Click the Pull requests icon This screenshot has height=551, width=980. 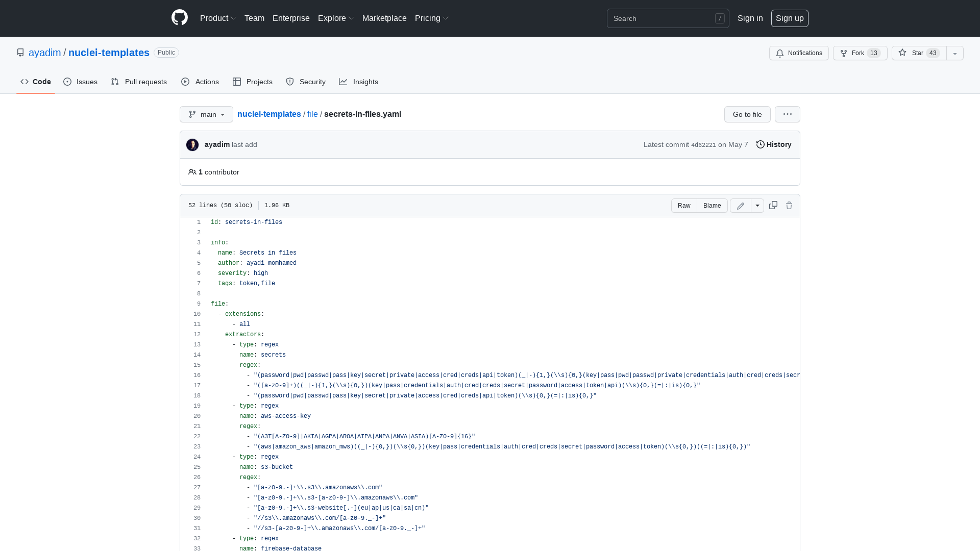point(115,82)
